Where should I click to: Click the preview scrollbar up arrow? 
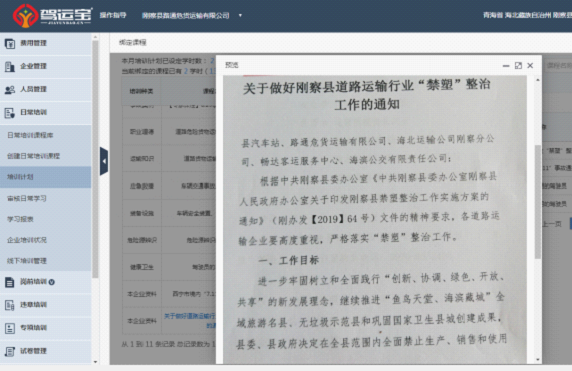538,80
